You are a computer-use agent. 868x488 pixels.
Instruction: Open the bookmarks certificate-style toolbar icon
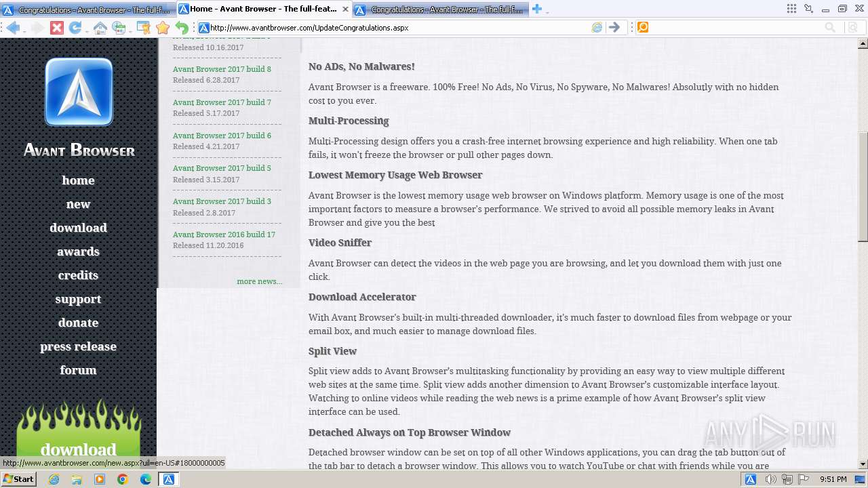[144, 28]
